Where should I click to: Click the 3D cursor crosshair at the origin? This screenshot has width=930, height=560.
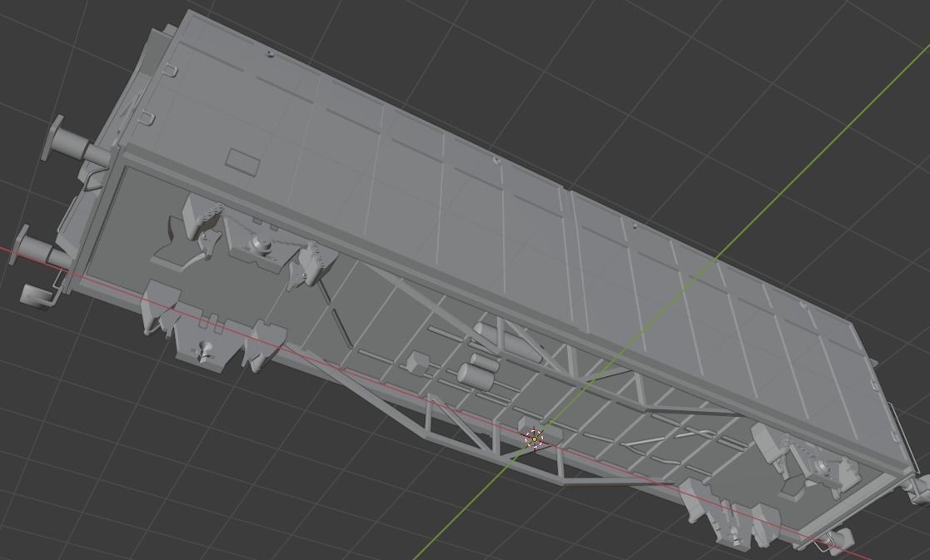534,439
